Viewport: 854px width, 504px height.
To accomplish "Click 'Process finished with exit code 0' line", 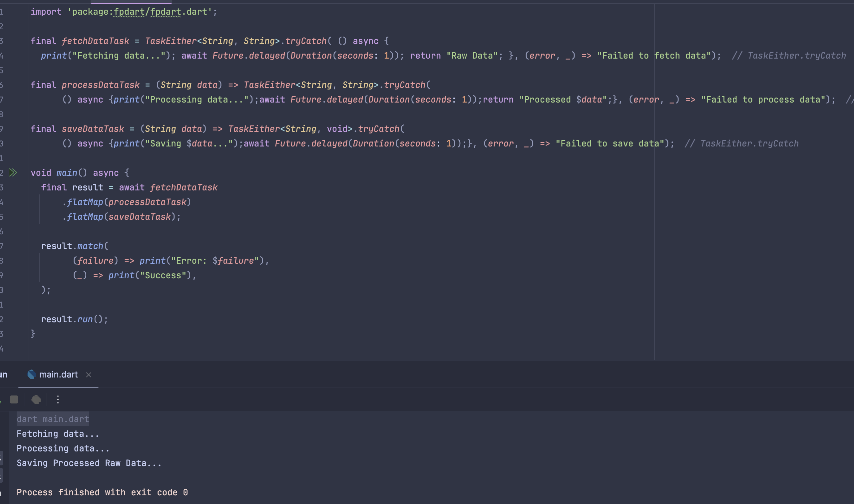I will (102, 492).
